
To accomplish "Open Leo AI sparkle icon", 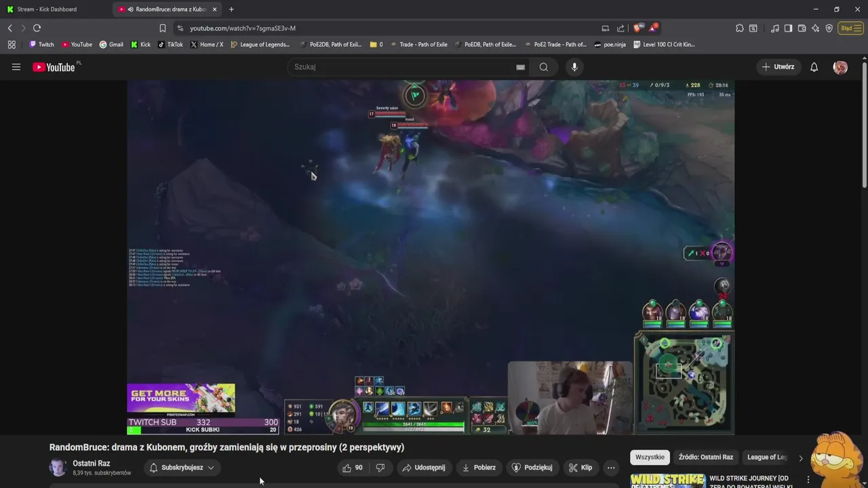I will (815, 28).
